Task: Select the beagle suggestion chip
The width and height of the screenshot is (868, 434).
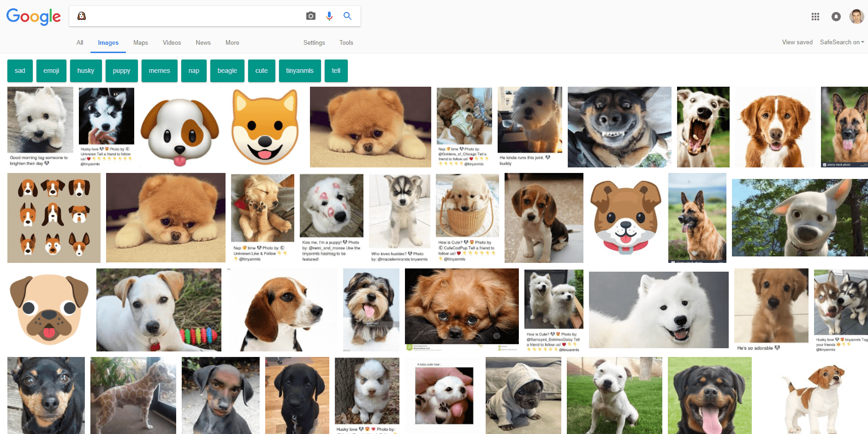Action: [x=227, y=71]
